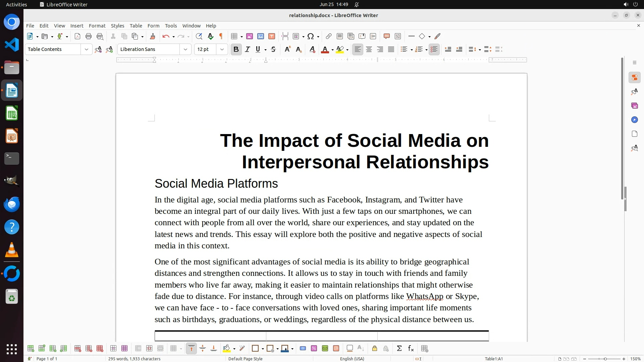
Task: Open the font name dropdown list
Action: click(185, 49)
